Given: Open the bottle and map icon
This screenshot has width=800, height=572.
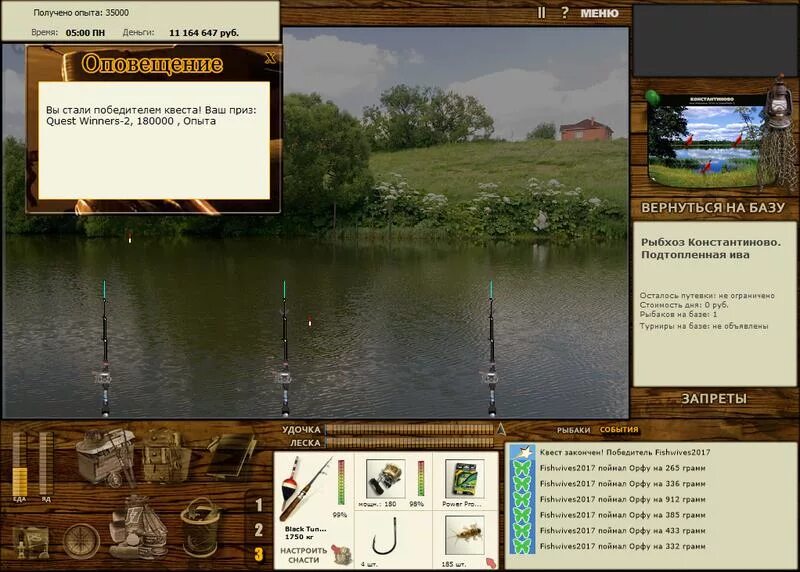Looking at the screenshot, I should [x=31, y=542].
